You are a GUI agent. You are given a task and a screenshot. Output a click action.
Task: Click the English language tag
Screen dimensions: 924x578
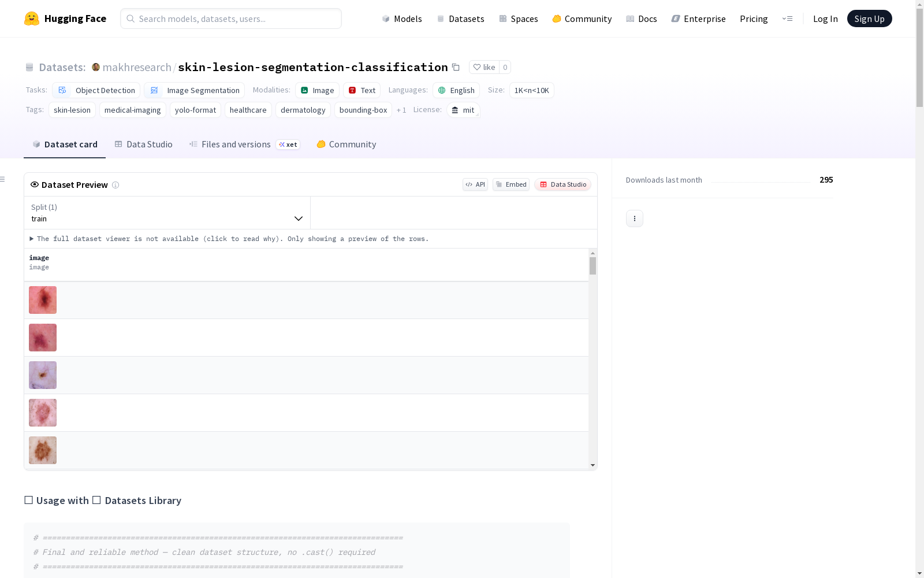[x=456, y=90]
